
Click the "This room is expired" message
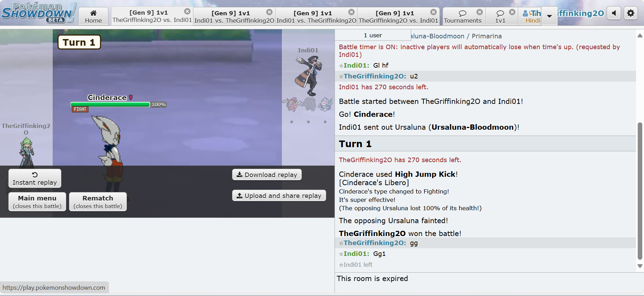pos(372,279)
